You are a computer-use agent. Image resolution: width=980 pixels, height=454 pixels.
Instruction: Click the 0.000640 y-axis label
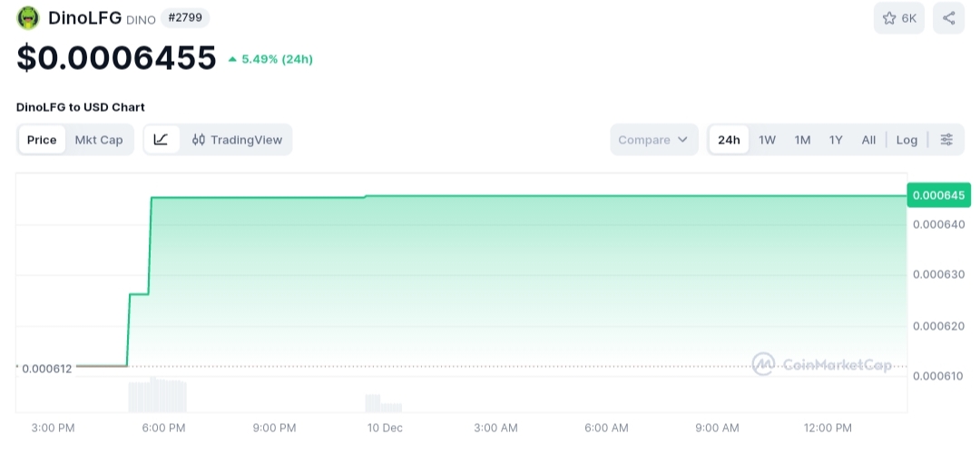(x=939, y=224)
